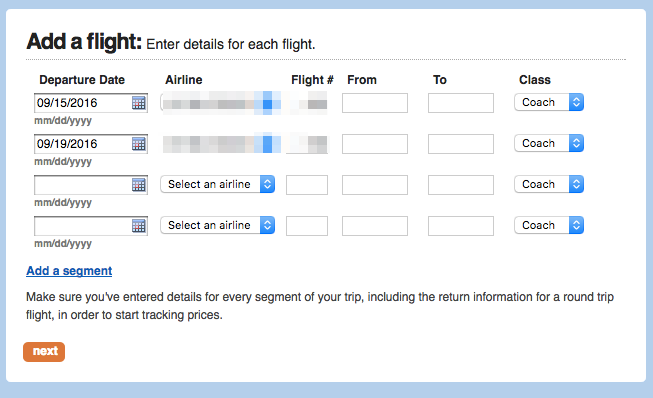Click Flight # field in third row
Viewport: 653px width, 398px height.
[307, 185]
